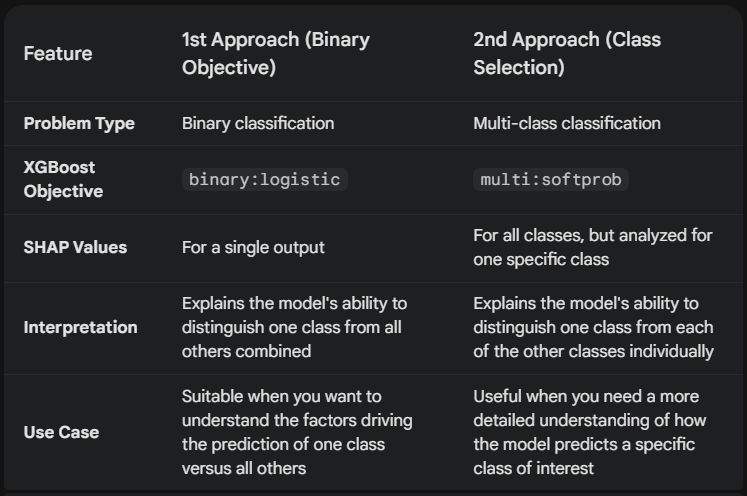Select the 'XGBoost Objective' row label
This screenshot has height=496, width=747.
[x=63, y=179]
